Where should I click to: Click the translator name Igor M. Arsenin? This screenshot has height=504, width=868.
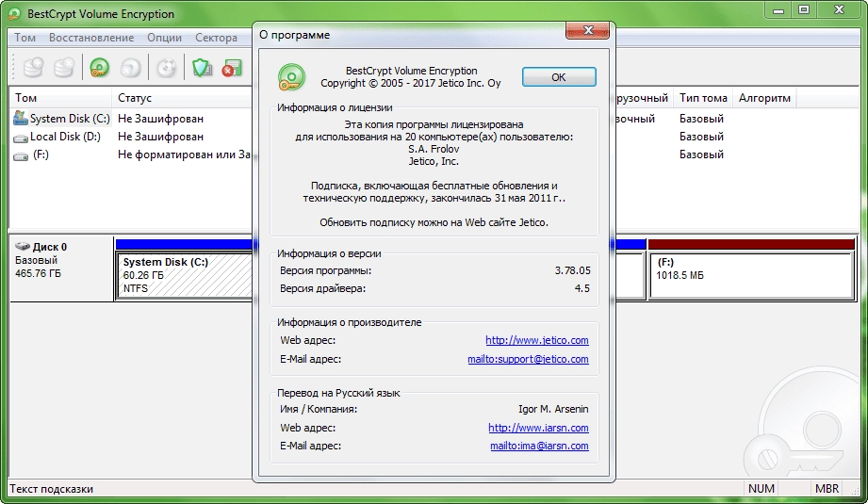pos(553,409)
